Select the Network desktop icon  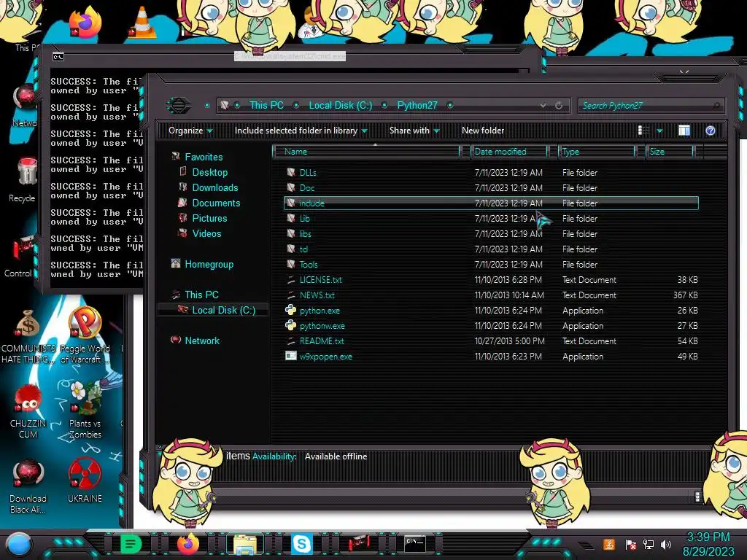point(26,98)
